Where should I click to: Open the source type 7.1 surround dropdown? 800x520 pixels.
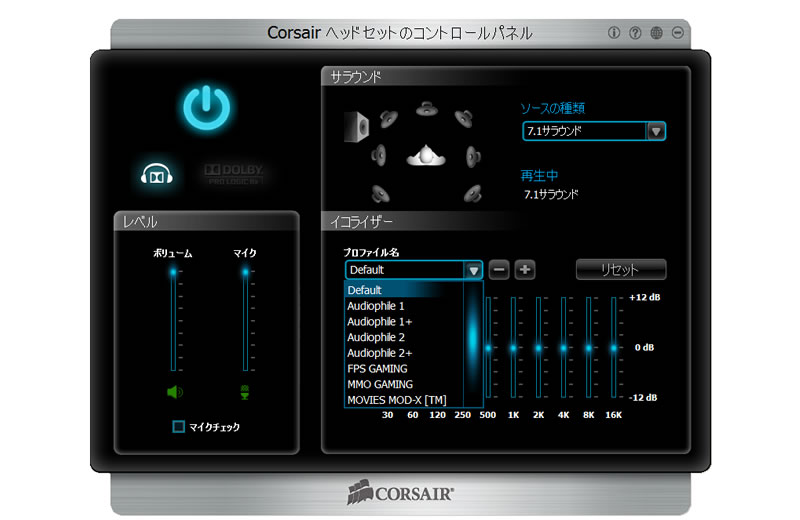(x=594, y=131)
